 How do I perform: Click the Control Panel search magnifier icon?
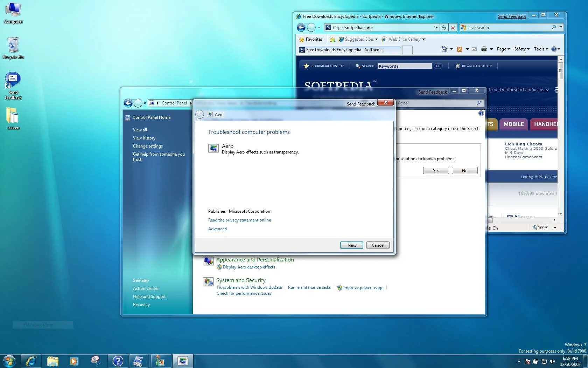(x=479, y=103)
